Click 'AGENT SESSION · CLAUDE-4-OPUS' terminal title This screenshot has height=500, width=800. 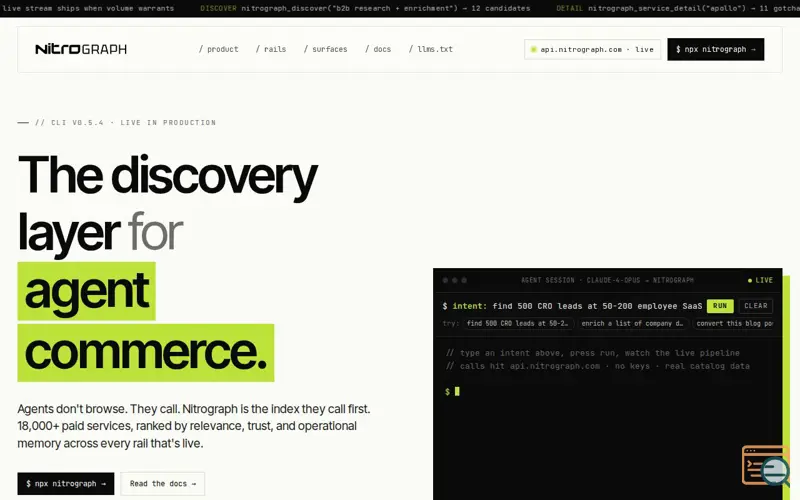tap(607, 280)
